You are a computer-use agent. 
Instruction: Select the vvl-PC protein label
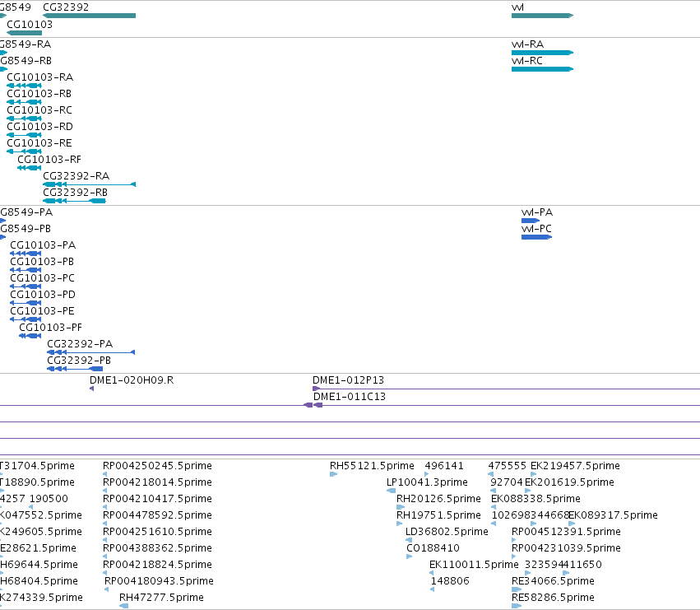coord(536,229)
